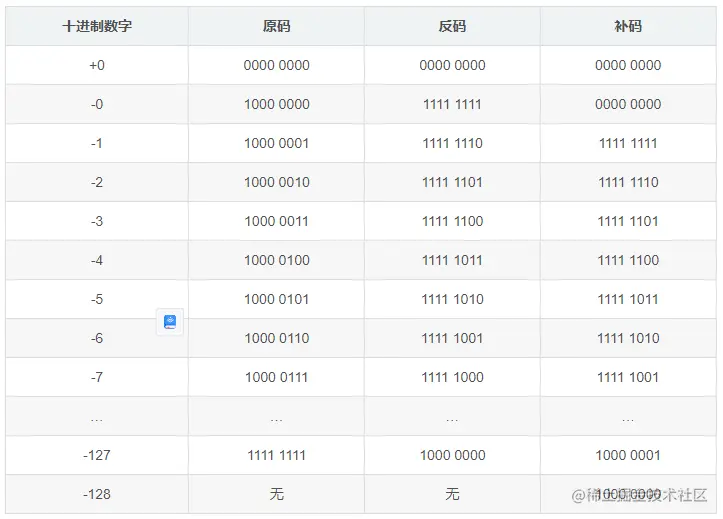The height and width of the screenshot is (519, 723).
Task: Select the 反码 cell 1111 1101 in the -2 row
Action: tap(452, 182)
